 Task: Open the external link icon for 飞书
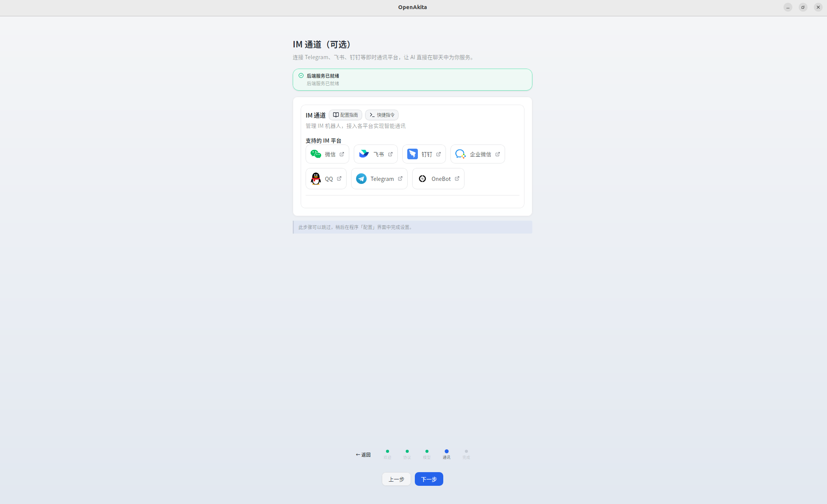tap(390, 154)
